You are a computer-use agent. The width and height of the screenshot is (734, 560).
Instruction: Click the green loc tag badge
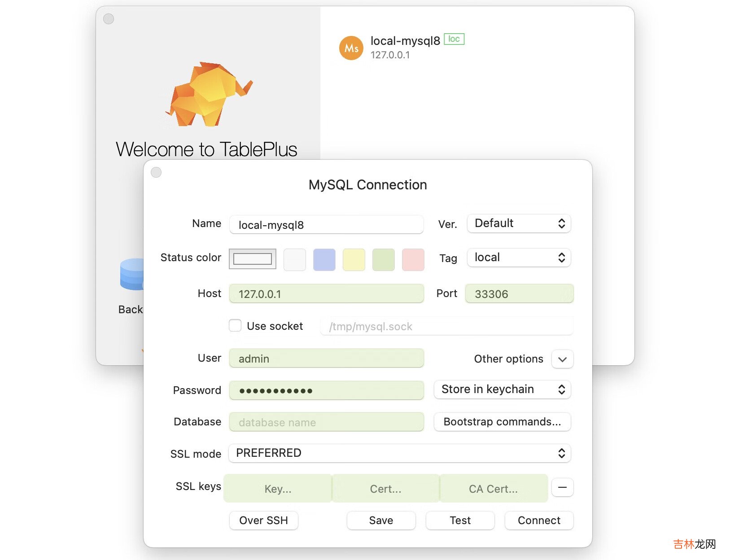coord(454,39)
